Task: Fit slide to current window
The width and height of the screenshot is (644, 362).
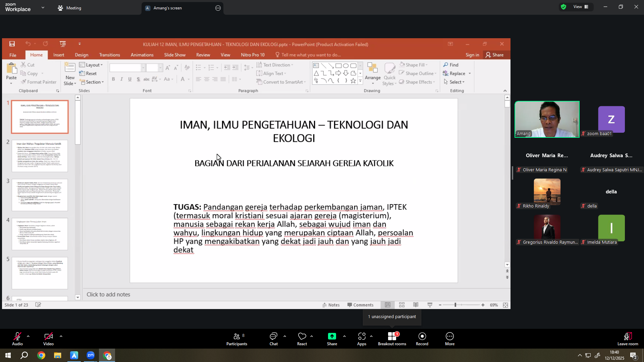Action: 505,305
